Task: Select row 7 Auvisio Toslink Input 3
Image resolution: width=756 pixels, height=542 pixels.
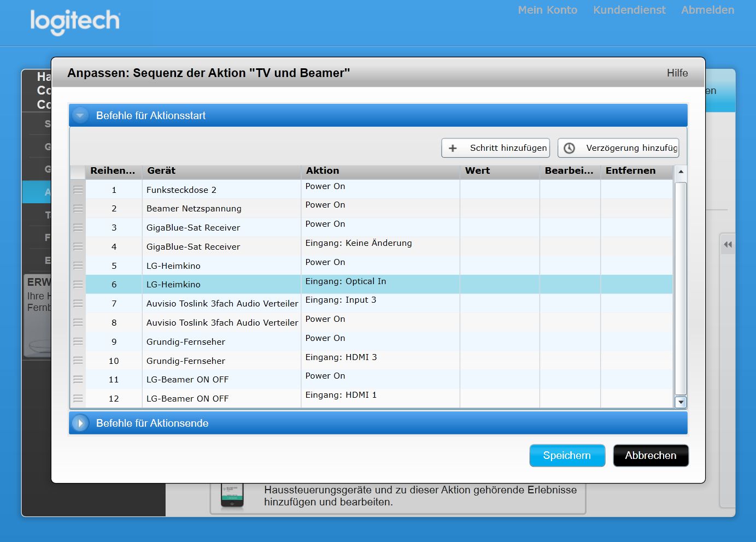Action: point(222,304)
